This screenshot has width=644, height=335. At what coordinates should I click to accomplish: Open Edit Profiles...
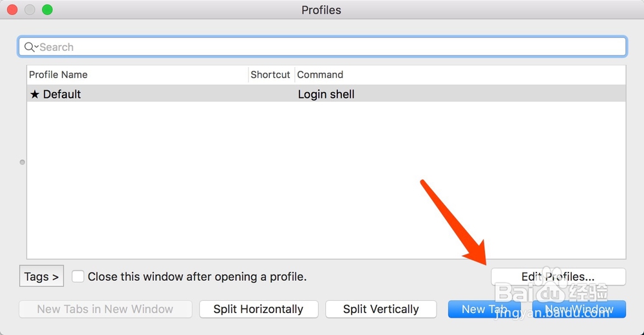coord(558,276)
